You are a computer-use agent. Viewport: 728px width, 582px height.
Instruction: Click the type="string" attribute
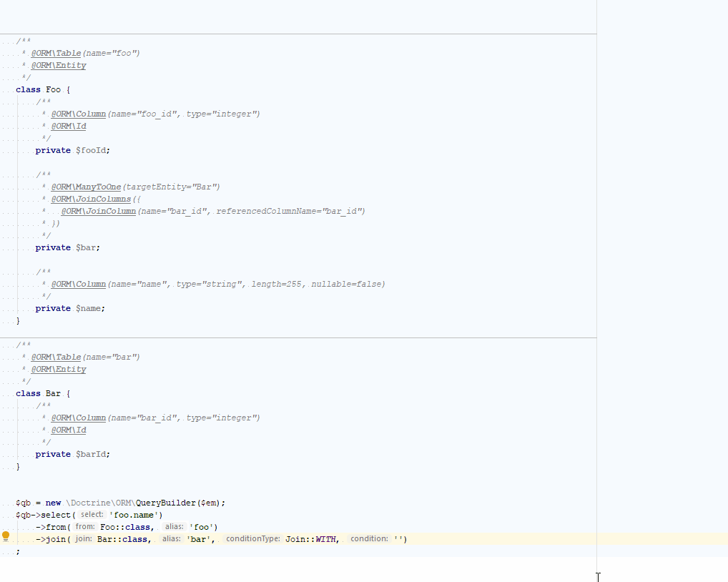coord(210,284)
